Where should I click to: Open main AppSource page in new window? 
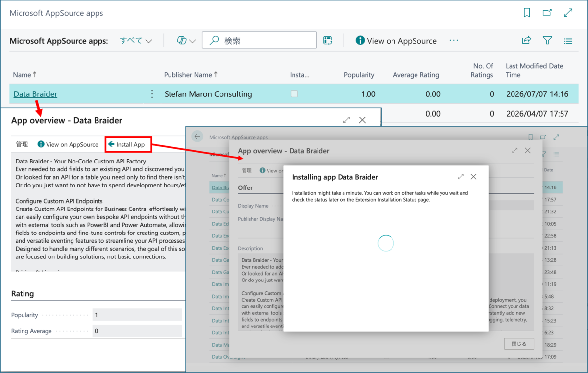coord(547,13)
